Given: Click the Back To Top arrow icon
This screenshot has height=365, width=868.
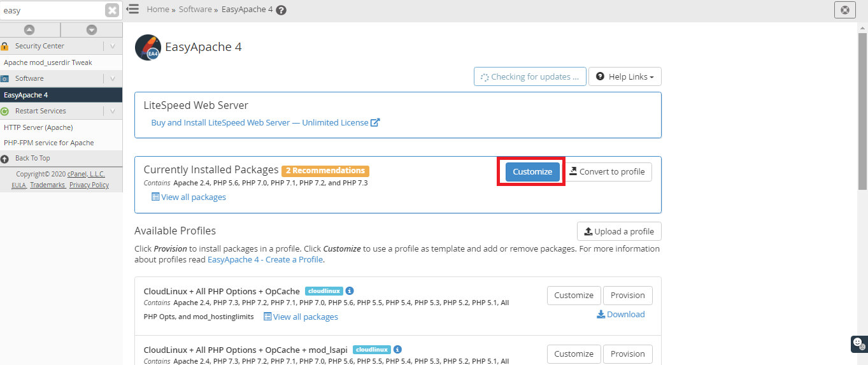Looking at the screenshot, I should (x=4, y=158).
